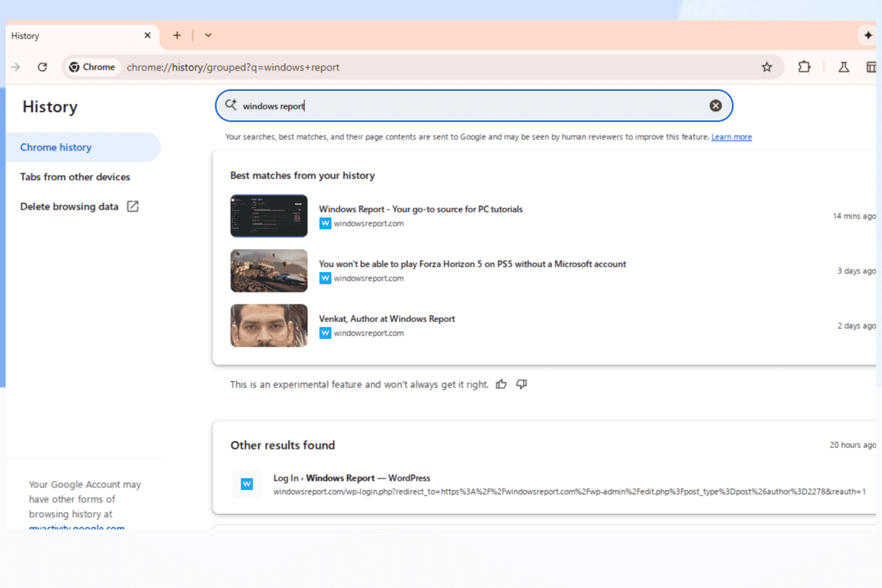Click the Venkat author photo thumbnail
Viewport: 882px width, 588px height.
(269, 326)
